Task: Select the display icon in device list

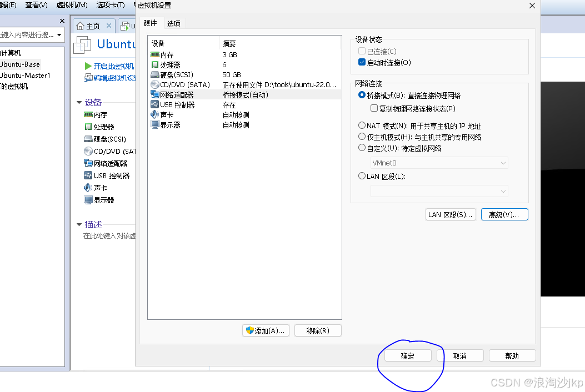Action: point(155,124)
